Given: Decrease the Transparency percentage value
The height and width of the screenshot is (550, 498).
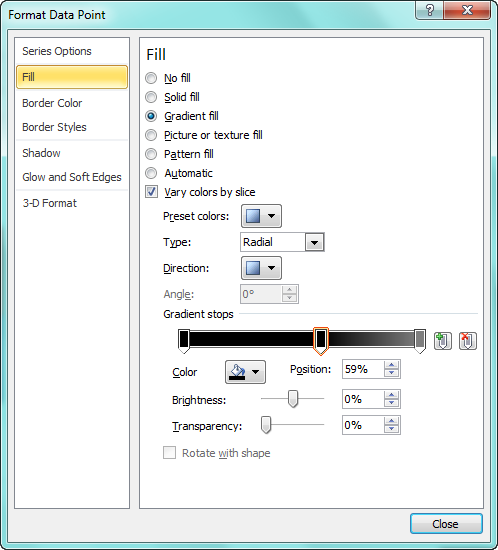Looking at the screenshot, I should coord(391,429).
